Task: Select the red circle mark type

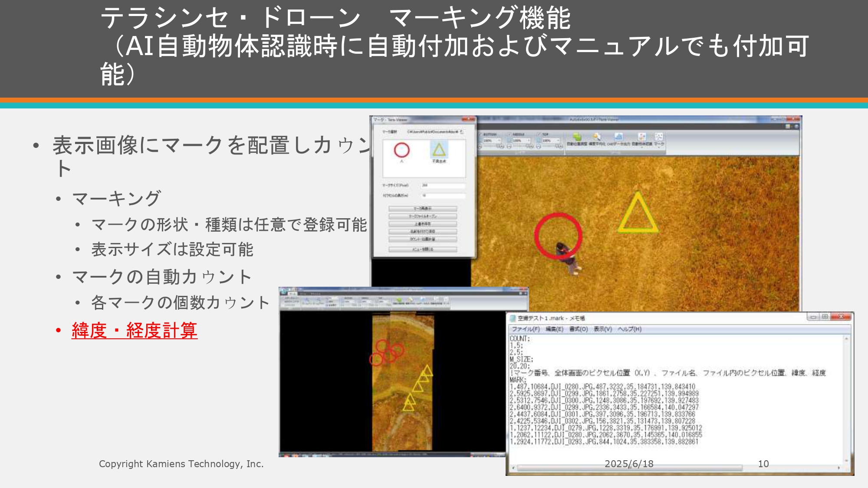Action: click(x=401, y=150)
